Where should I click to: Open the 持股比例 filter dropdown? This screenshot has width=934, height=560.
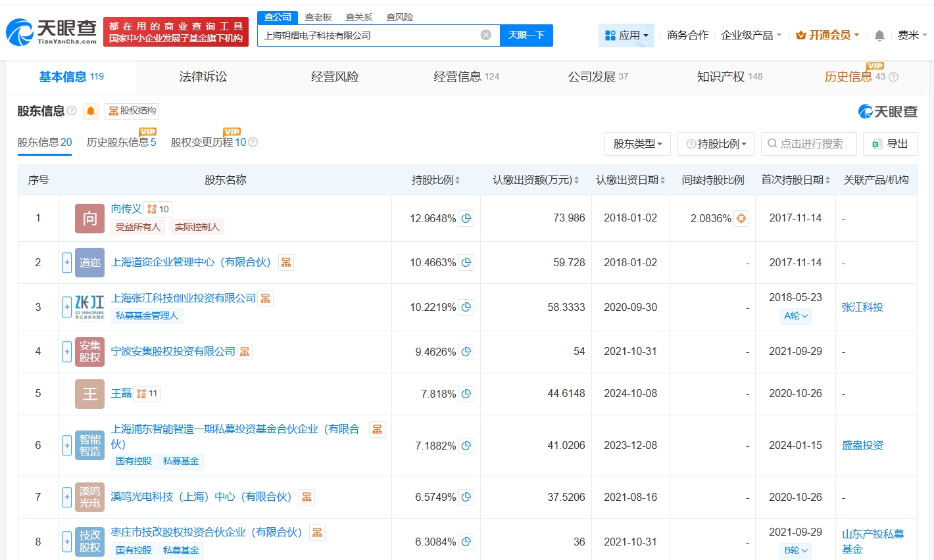pyautogui.click(x=716, y=144)
